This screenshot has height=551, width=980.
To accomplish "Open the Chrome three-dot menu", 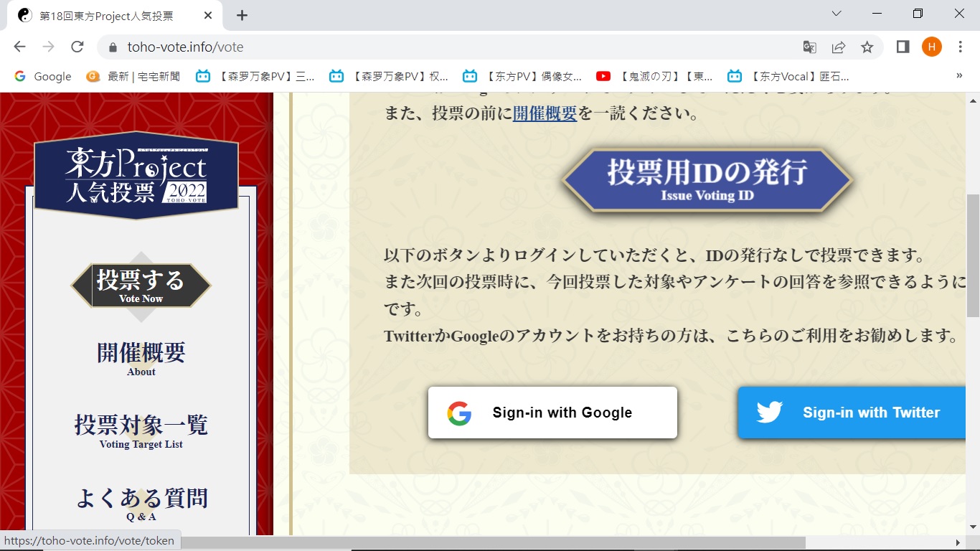I will (x=960, y=47).
